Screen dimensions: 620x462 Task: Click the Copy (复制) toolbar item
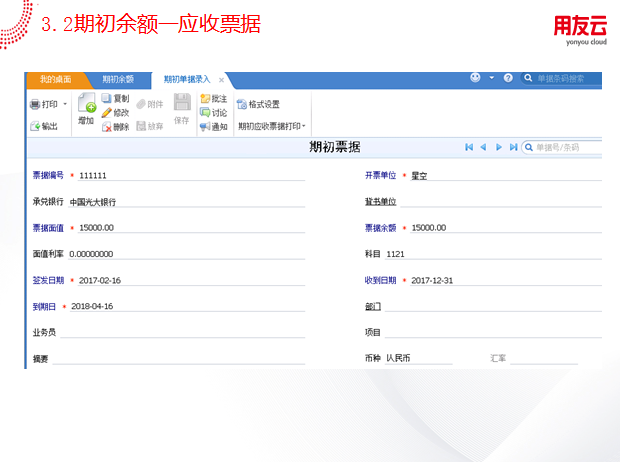[115, 98]
